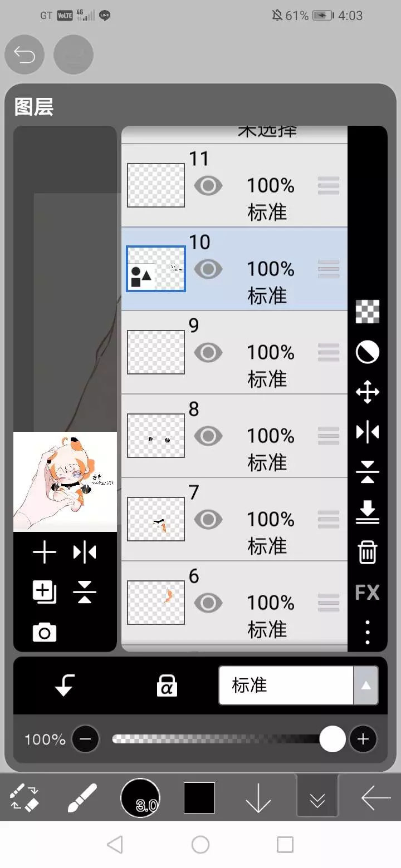The image size is (401, 868).
Task: Tap the checkerboard clear layer icon
Action: tap(368, 312)
